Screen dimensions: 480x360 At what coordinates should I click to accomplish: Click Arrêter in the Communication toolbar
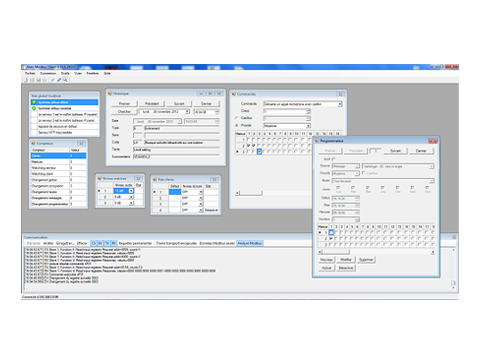(x=49, y=243)
